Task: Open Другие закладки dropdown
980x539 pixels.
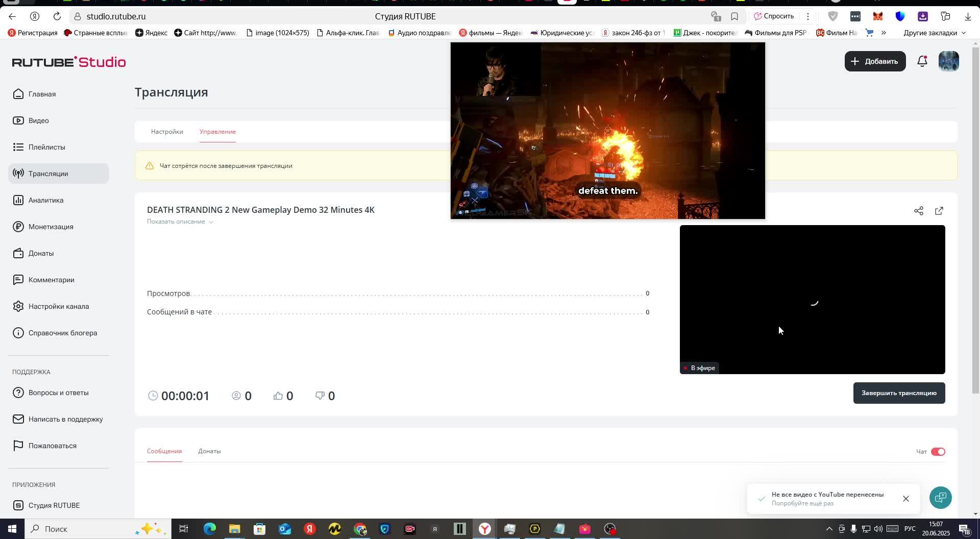Action: pos(935,33)
